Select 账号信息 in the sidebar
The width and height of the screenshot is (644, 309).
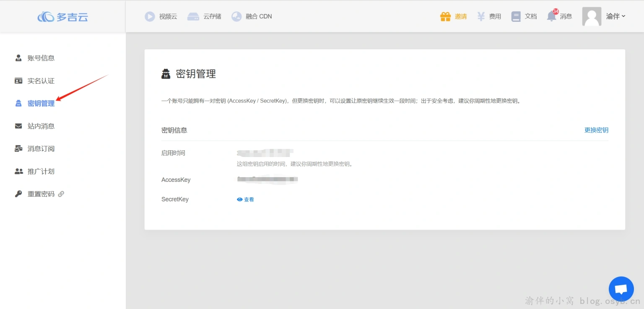pyautogui.click(x=41, y=58)
